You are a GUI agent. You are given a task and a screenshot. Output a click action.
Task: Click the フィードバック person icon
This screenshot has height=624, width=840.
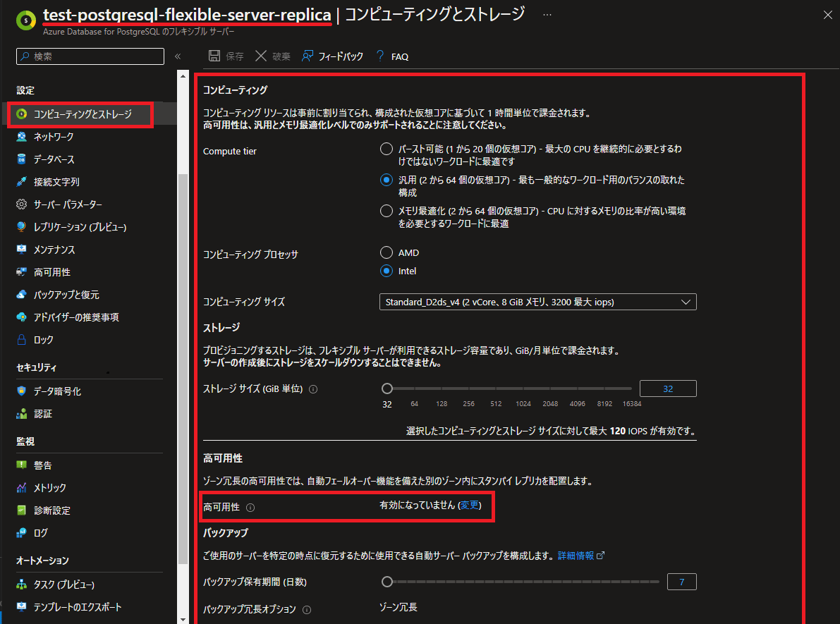(x=307, y=56)
